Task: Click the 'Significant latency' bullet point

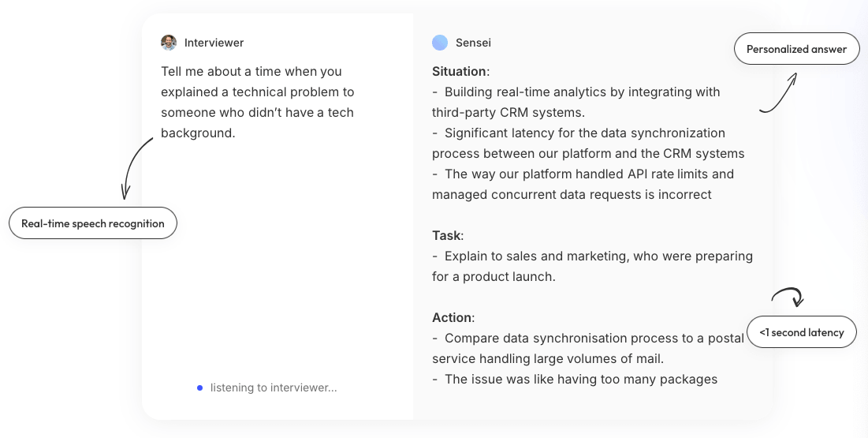Action: (x=588, y=143)
